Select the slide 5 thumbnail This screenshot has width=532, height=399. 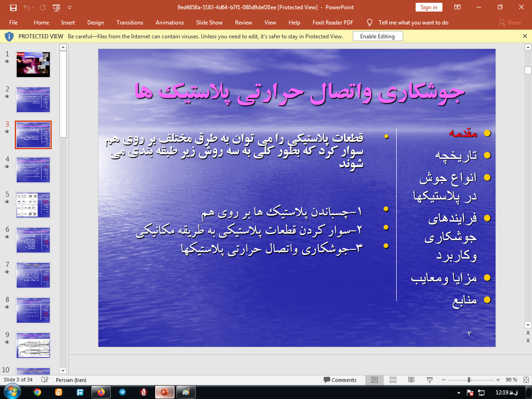(33, 205)
